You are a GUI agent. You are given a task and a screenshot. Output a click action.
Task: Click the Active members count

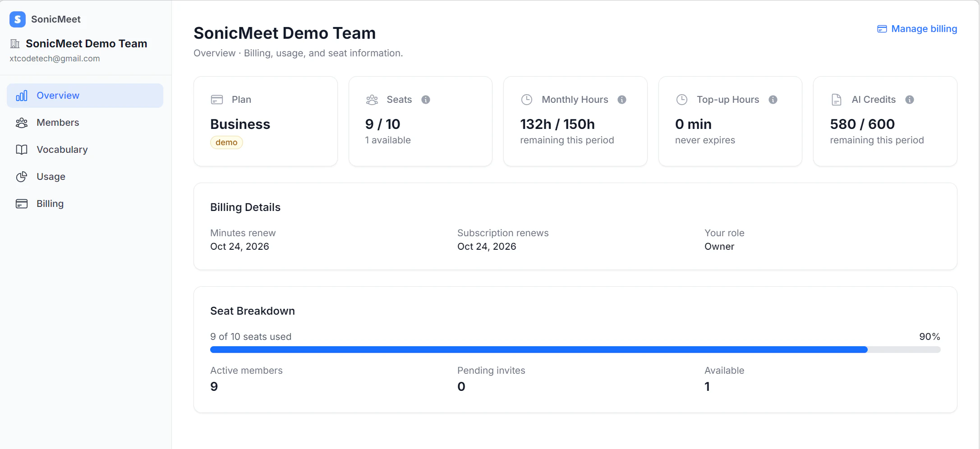point(214,387)
